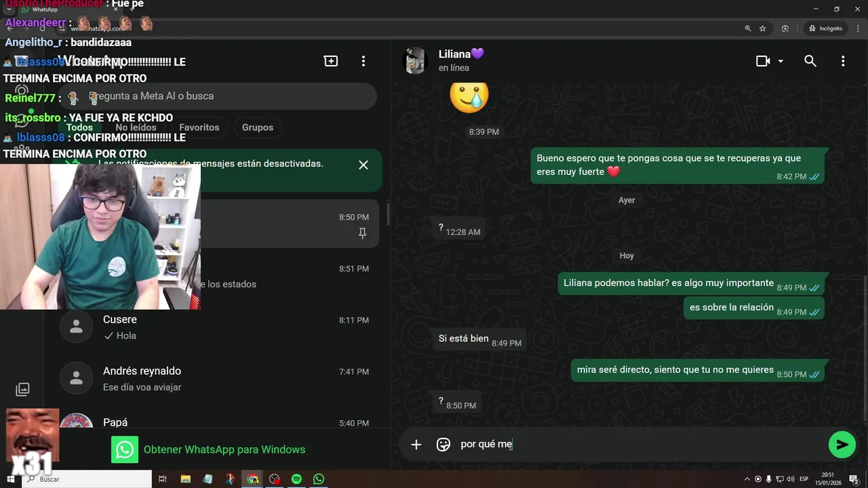
Task: Open the status updates row from 8:51 PM
Action: (290, 275)
